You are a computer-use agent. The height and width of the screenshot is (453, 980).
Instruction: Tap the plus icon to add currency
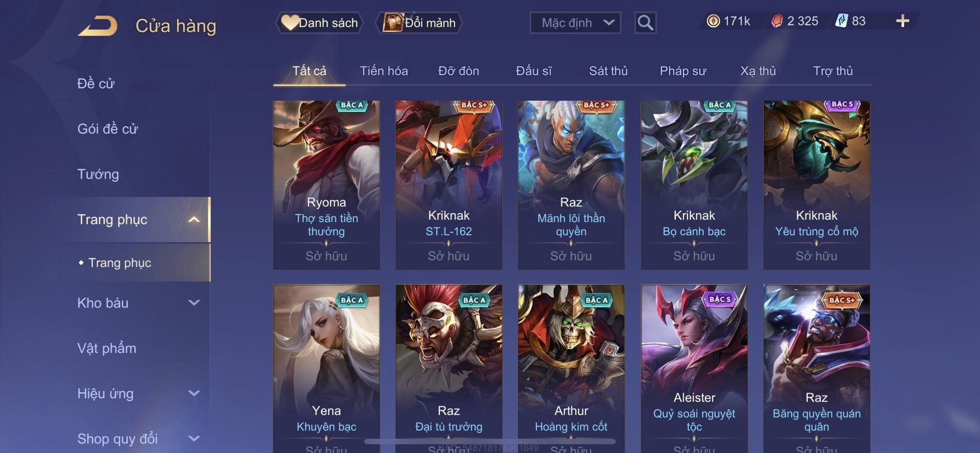tap(902, 21)
